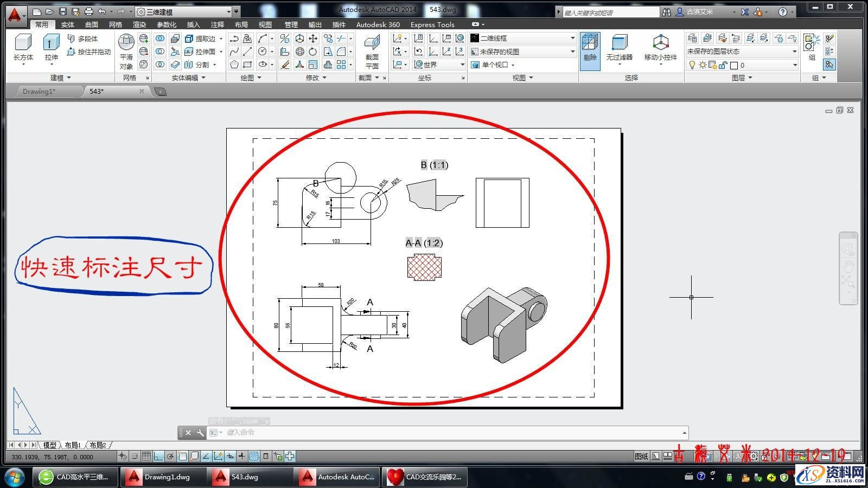Open the 二维线框 visual style dropdown
This screenshot has height=488, width=868.
[x=573, y=38]
